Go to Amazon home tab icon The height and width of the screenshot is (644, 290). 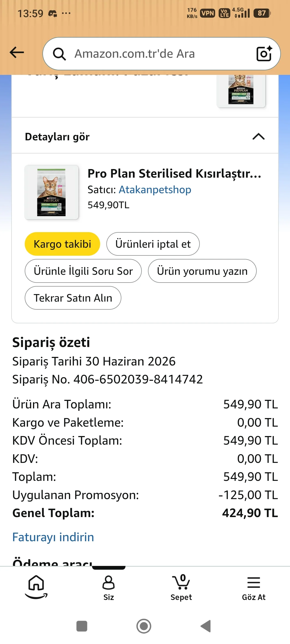click(36, 587)
